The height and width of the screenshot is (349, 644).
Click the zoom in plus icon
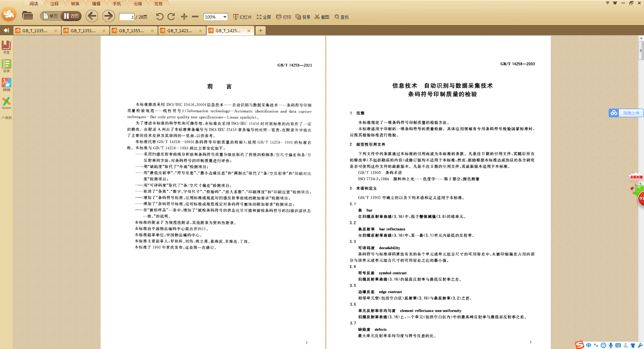pyautogui.click(x=184, y=16)
